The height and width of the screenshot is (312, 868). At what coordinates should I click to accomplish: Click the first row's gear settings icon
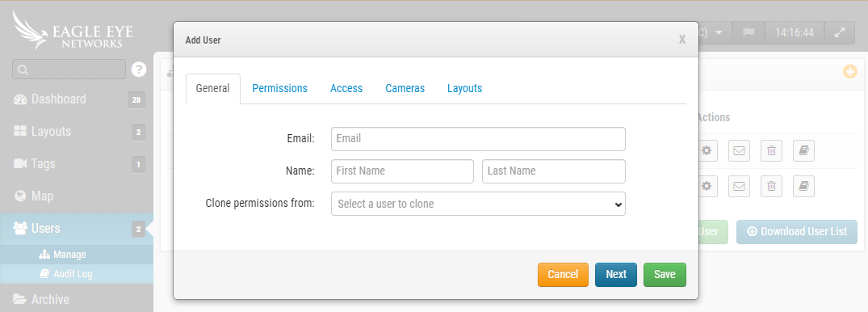(707, 150)
